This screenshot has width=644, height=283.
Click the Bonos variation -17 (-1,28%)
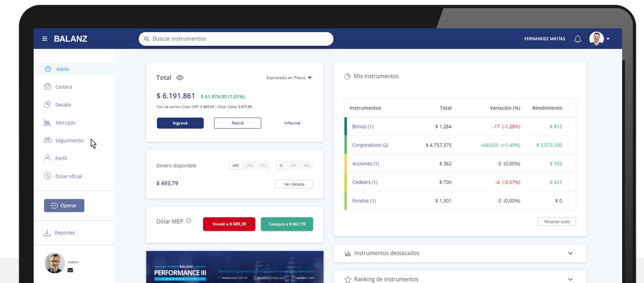point(506,126)
